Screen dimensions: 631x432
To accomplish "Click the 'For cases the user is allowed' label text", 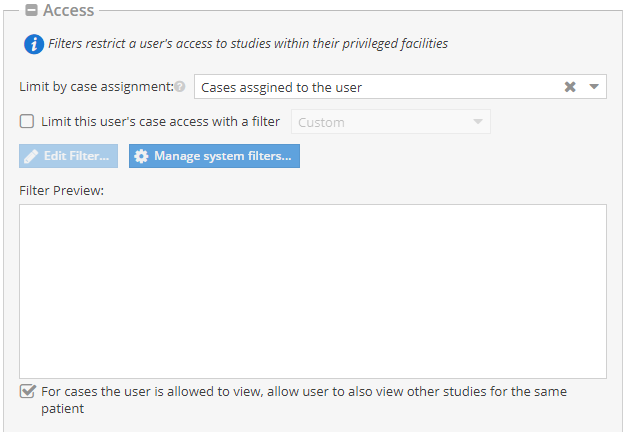I will point(304,400).
